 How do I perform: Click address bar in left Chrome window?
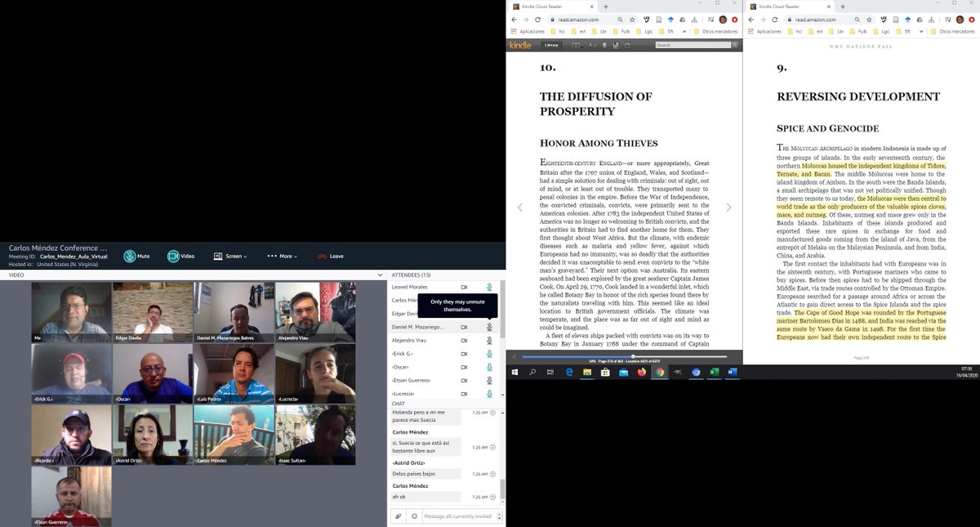click(x=592, y=19)
